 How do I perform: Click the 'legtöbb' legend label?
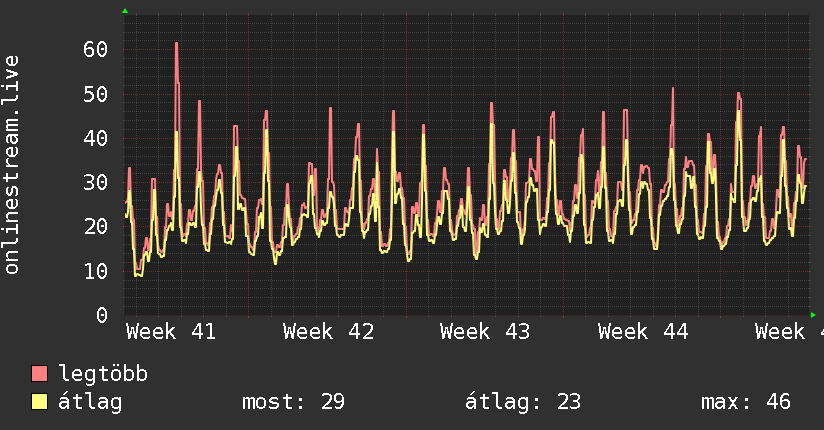coord(103,374)
